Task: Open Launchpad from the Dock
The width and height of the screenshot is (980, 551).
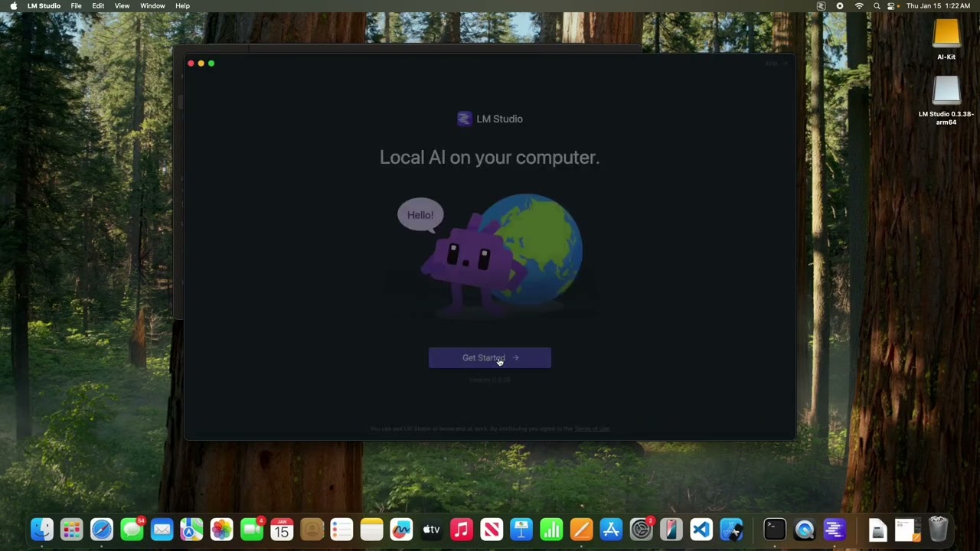Action: click(x=72, y=530)
